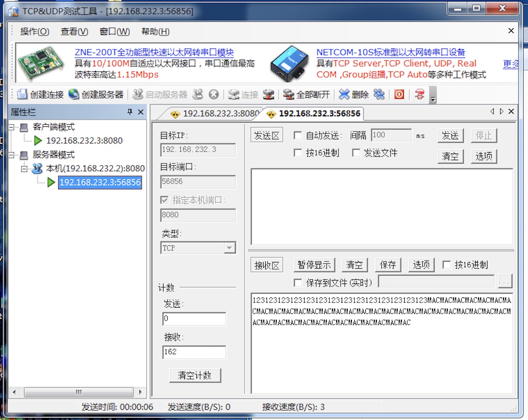Click the app icon in title bar
The width and height of the screenshot is (528, 420).
click(13, 11)
